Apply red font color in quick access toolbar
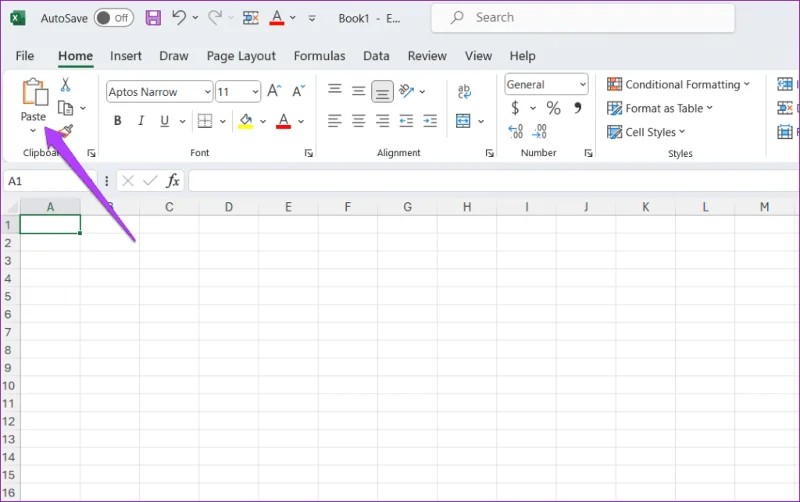Viewport: 800px width, 502px height. pyautogui.click(x=277, y=17)
